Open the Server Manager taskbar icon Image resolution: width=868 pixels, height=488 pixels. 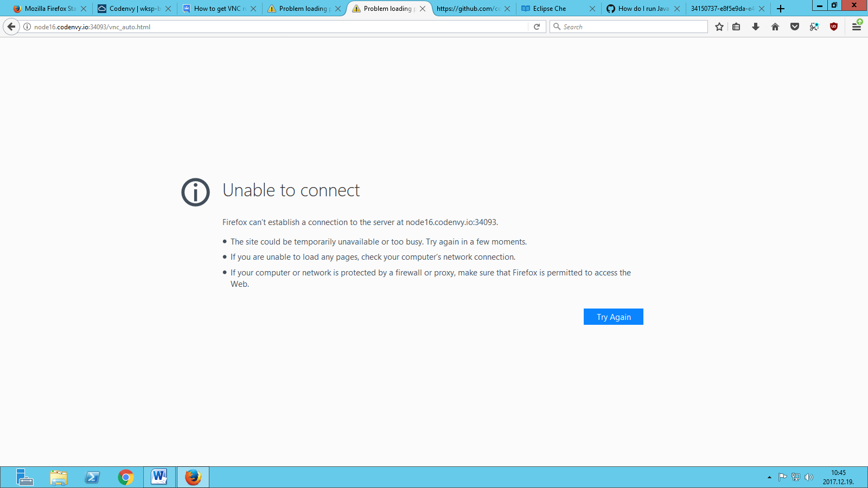pyautogui.click(x=24, y=477)
